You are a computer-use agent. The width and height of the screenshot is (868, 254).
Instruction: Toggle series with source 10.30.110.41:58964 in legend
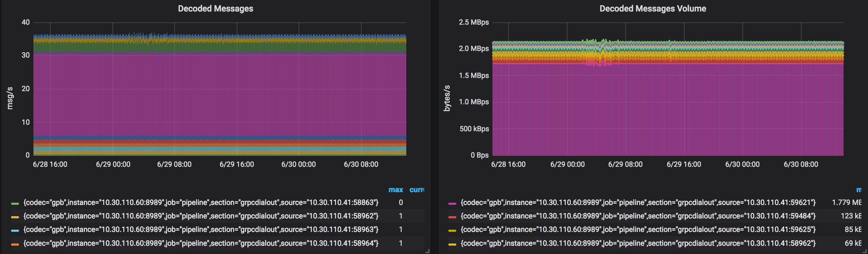click(x=201, y=243)
